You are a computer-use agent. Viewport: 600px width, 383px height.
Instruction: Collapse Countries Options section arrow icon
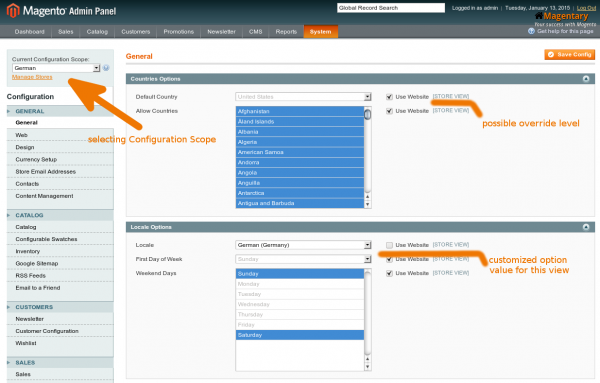(x=586, y=79)
